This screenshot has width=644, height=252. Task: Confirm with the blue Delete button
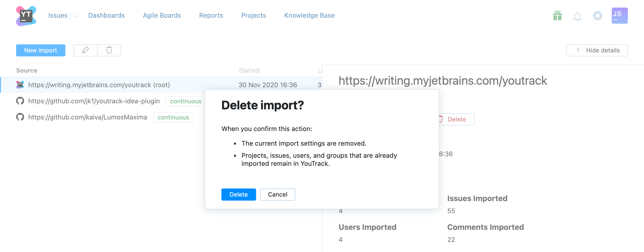point(238,195)
